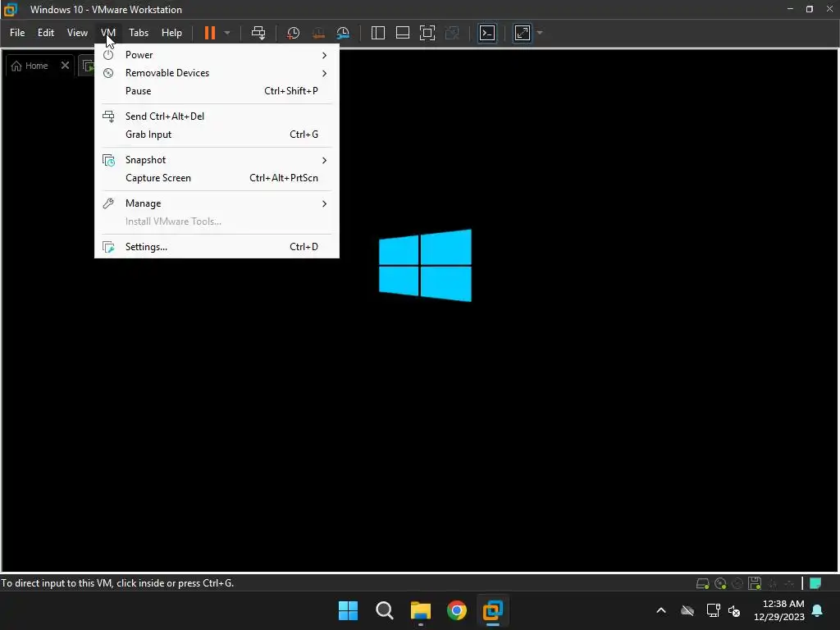Take a snapshot using the toolbar clock icon
The width and height of the screenshot is (840, 630).
[293, 33]
